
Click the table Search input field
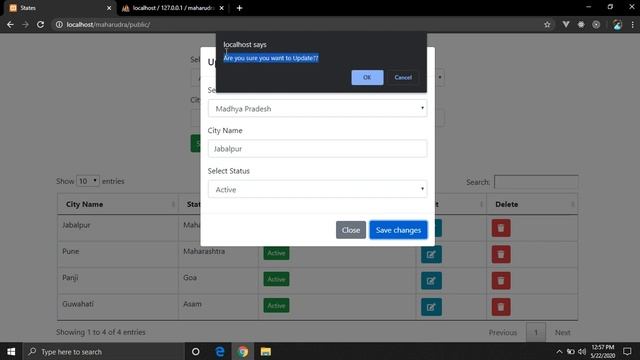click(536, 182)
